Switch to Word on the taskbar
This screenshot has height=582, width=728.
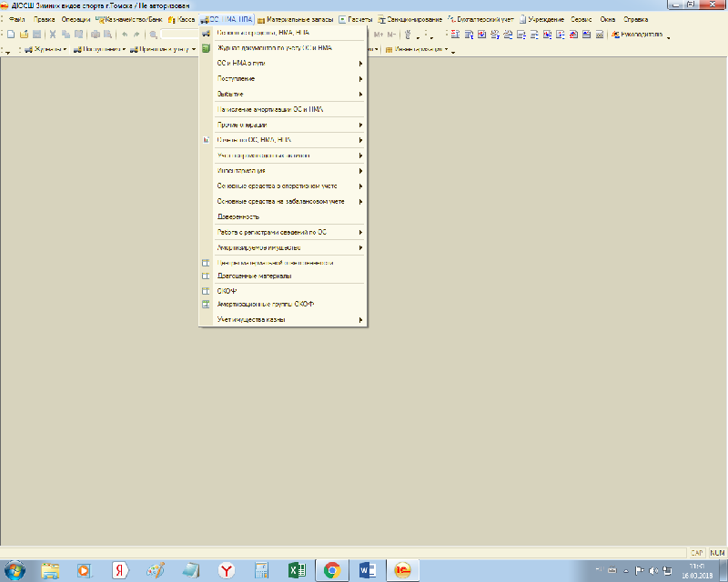pyautogui.click(x=368, y=570)
